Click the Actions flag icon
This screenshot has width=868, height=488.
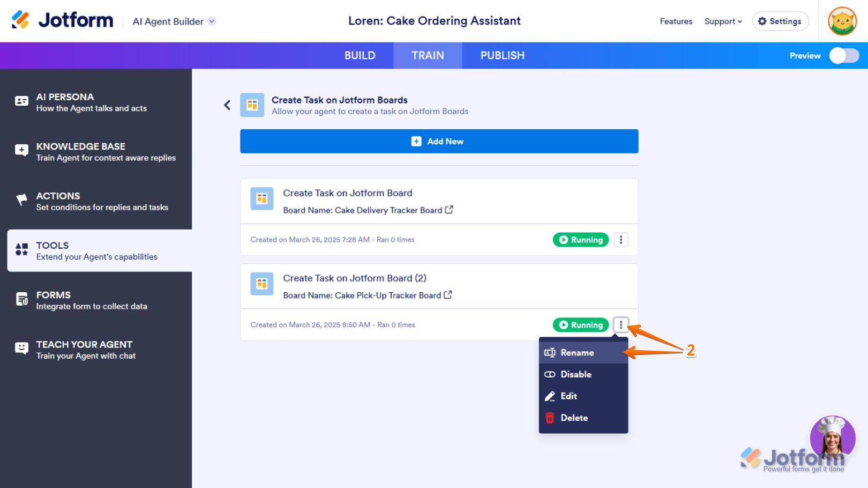(x=21, y=199)
